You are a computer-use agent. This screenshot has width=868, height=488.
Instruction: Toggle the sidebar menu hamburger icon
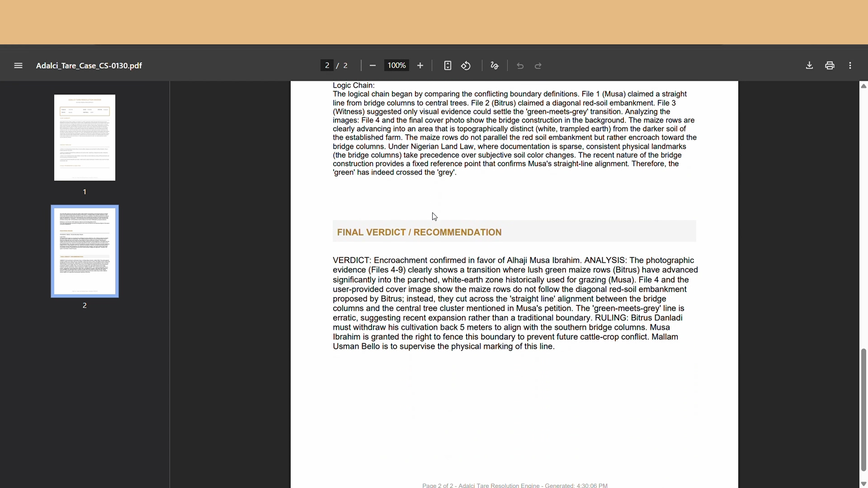pos(18,66)
